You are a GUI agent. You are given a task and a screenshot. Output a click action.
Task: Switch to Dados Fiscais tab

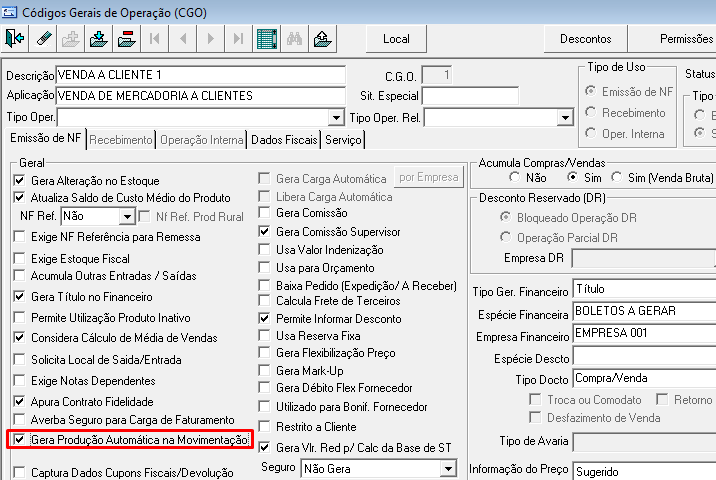[284, 140]
